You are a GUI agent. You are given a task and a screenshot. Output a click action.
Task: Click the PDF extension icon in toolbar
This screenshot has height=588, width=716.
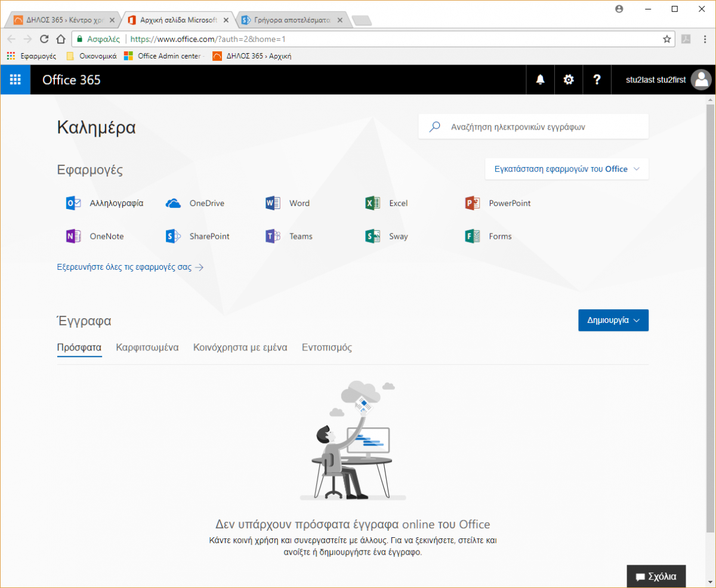[x=687, y=39]
